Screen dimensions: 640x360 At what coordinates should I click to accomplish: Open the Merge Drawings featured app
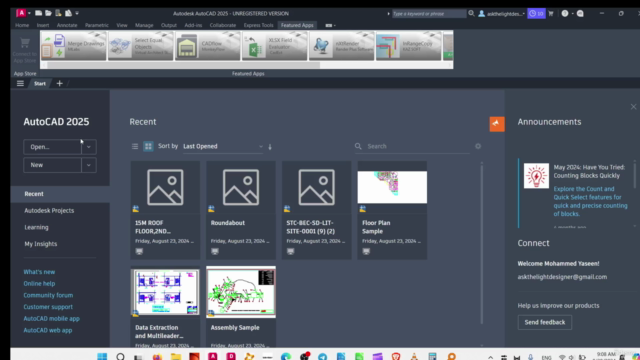pos(73,47)
